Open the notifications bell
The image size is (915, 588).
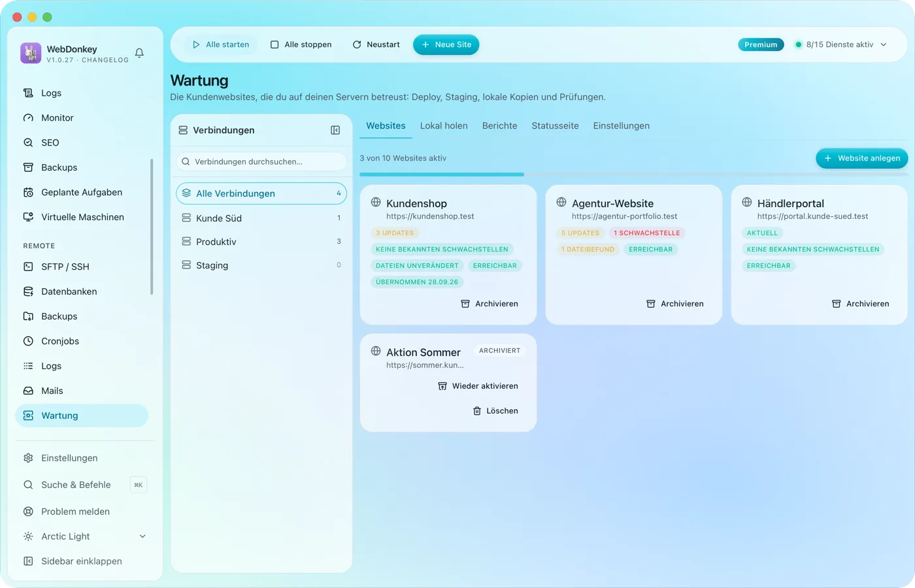click(139, 53)
